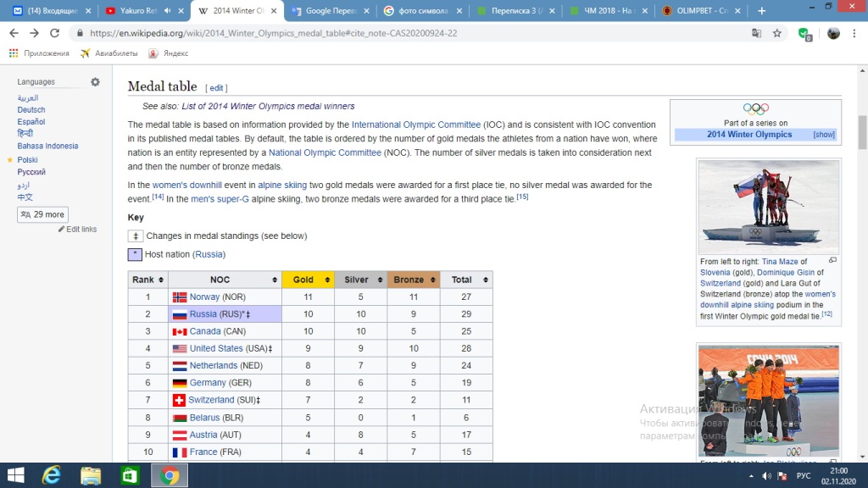Open the Яндекс bookmark
Screen dimensions: 868x488
169,53
